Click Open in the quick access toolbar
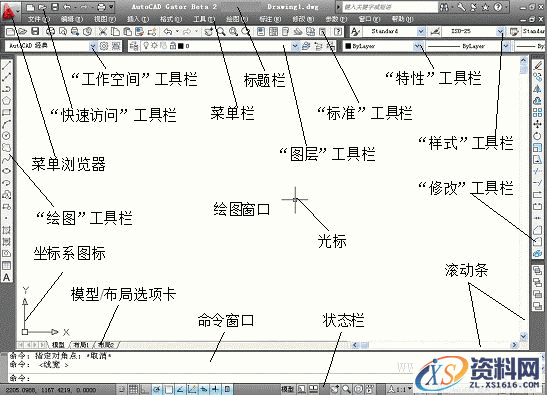The width and height of the screenshot is (547, 395). click(x=43, y=7)
